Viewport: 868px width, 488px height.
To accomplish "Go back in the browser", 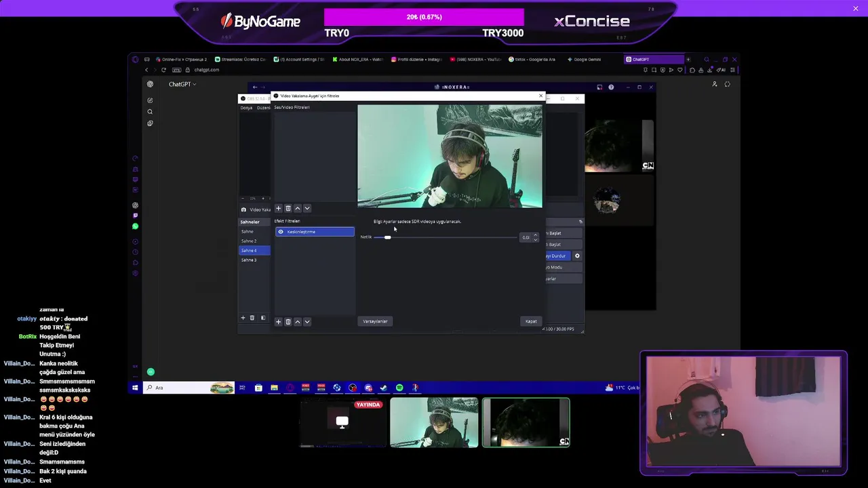I will click(146, 70).
